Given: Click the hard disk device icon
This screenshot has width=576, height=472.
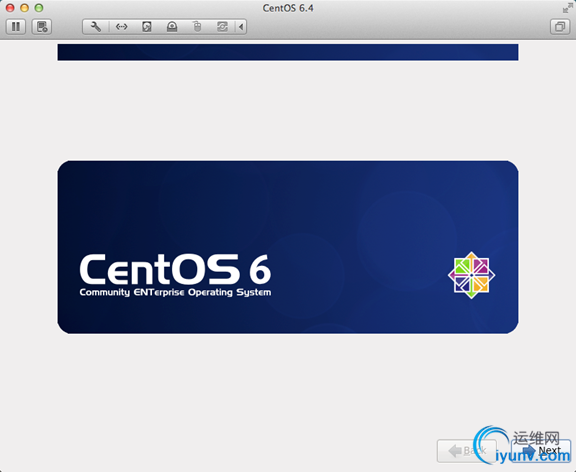Looking at the screenshot, I should [147, 27].
